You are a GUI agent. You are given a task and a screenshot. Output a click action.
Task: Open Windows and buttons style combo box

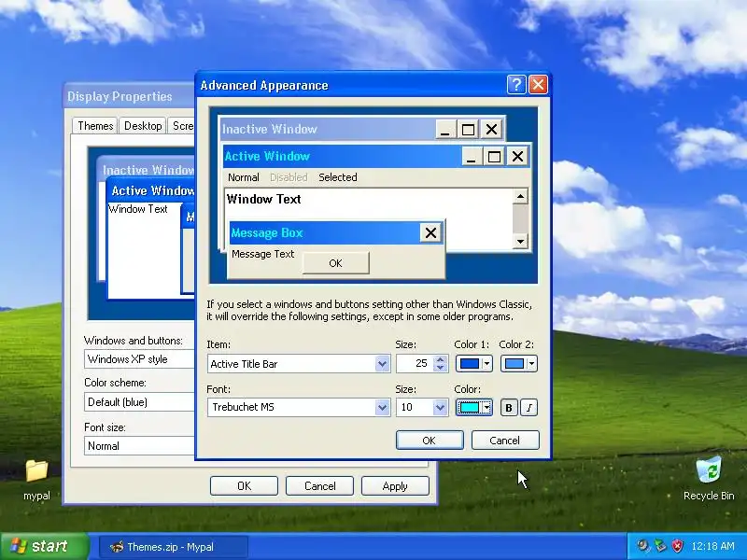coord(139,359)
